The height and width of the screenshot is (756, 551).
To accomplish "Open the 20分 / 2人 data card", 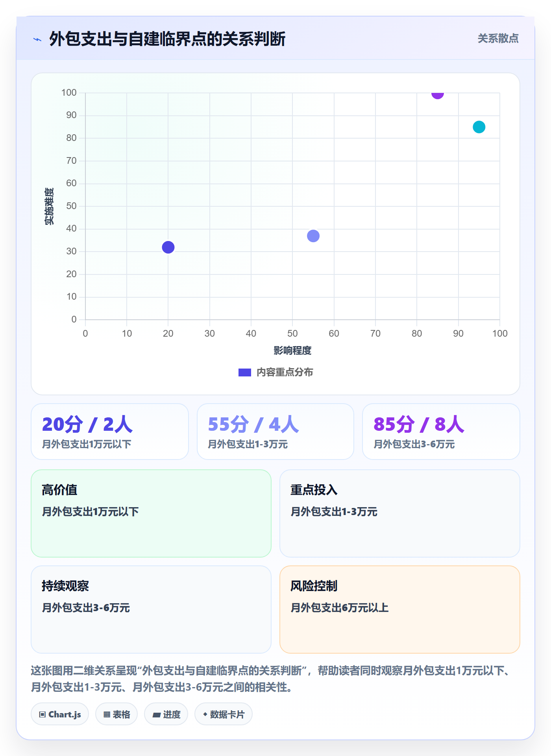I will [110, 432].
